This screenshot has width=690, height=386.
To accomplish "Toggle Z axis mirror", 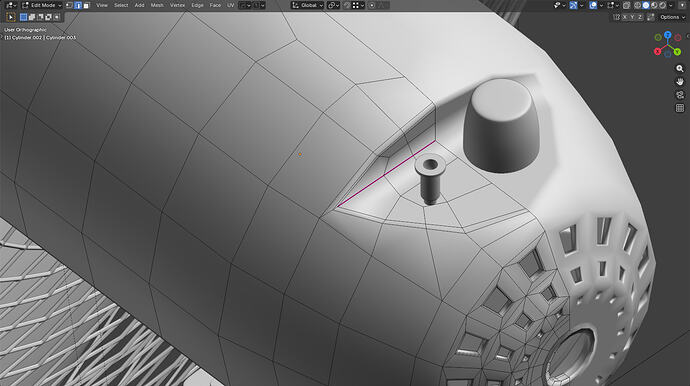I will point(640,17).
